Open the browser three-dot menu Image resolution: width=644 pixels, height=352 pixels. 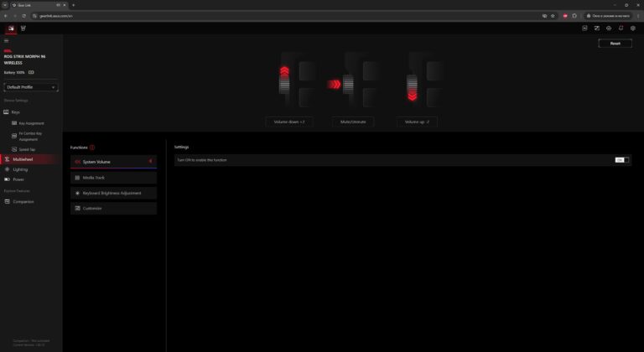point(638,16)
